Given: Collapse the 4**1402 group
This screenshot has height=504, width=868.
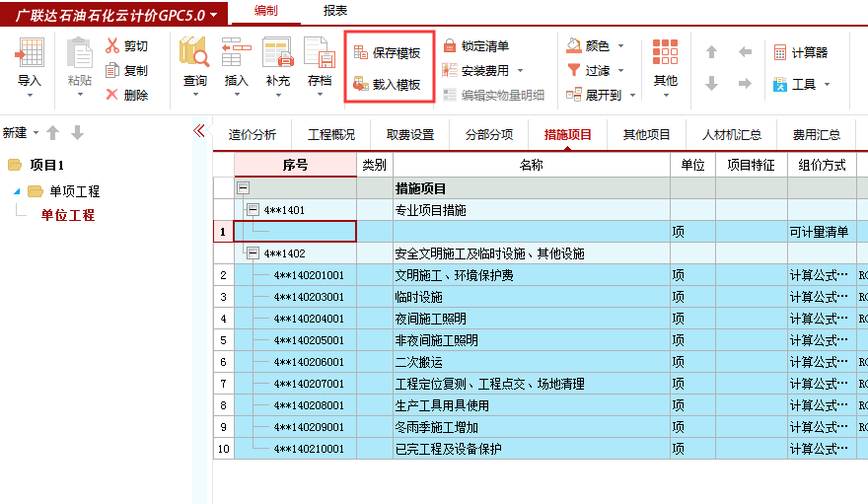Looking at the screenshot, I should [x=253, y=253].
